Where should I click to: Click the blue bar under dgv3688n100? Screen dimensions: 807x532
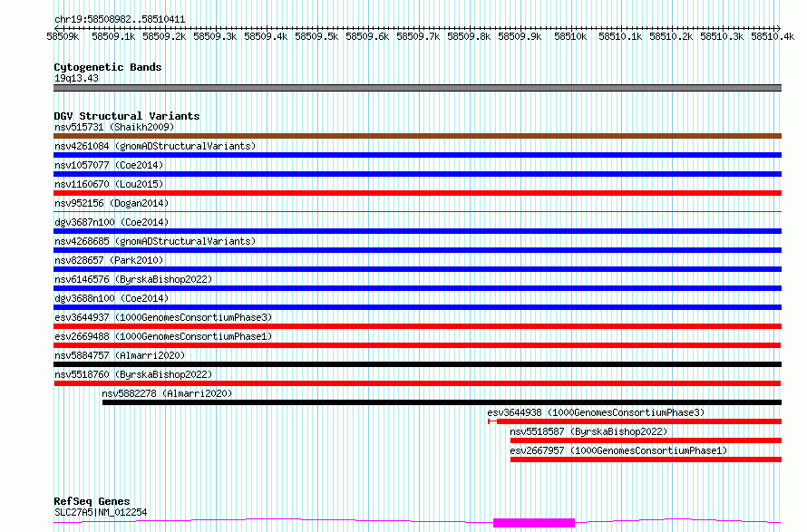tap(417, 307)
